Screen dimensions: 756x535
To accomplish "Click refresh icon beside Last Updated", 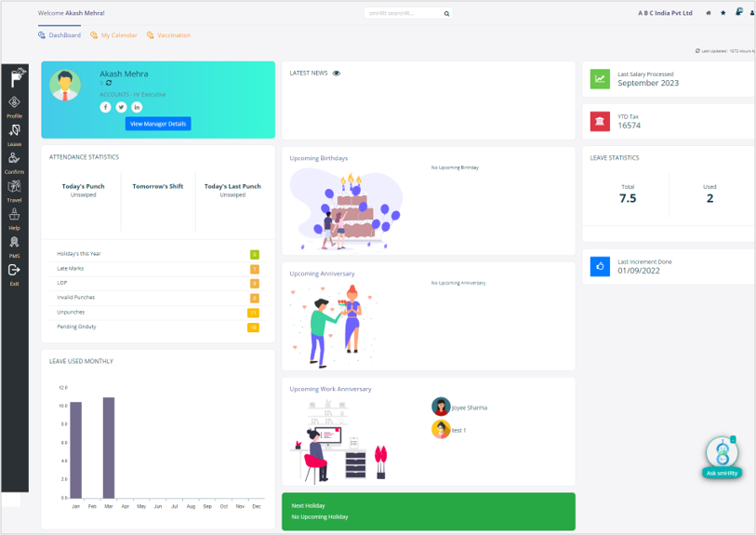I will click(697, 51).
